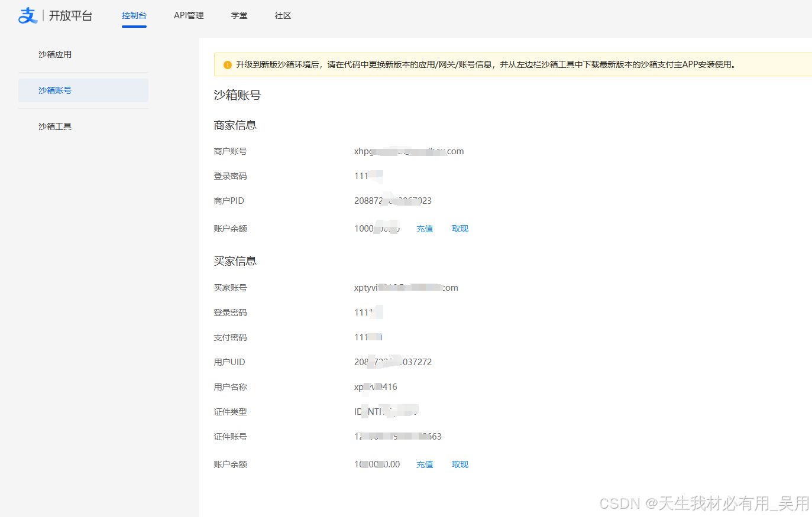Switch to the 社区 tab
Image resolution: width=812 pixels, height=517 pixels.
[x=283, y=15]
